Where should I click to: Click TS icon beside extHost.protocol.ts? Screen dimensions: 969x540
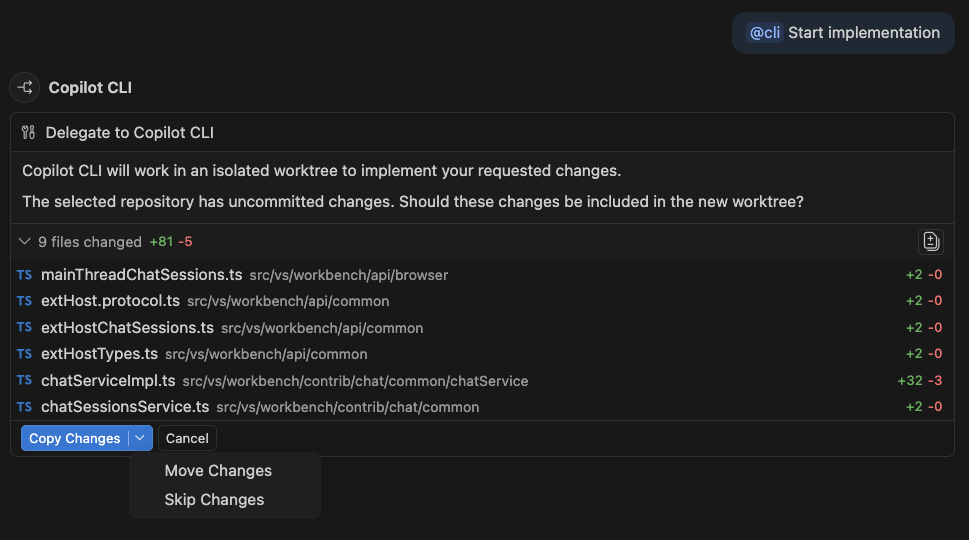coord(24,301)
